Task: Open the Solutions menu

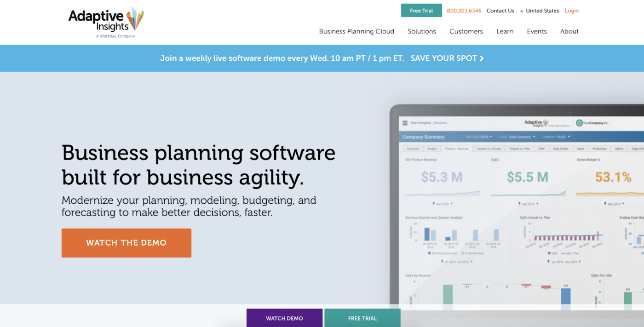Action: (421, 31)
